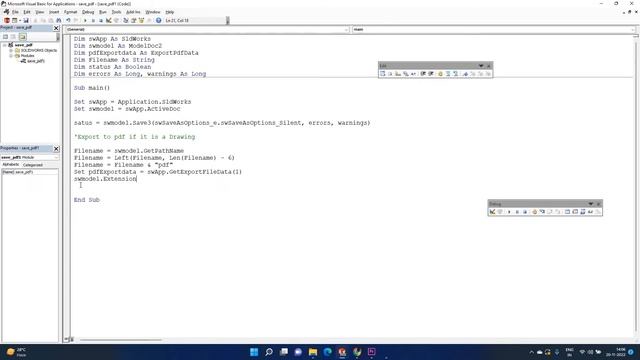Open Debug toolbar options dropdown arrow
This screenshot has width=640, height=360.
pyautogui.click(x=591, y=204)
